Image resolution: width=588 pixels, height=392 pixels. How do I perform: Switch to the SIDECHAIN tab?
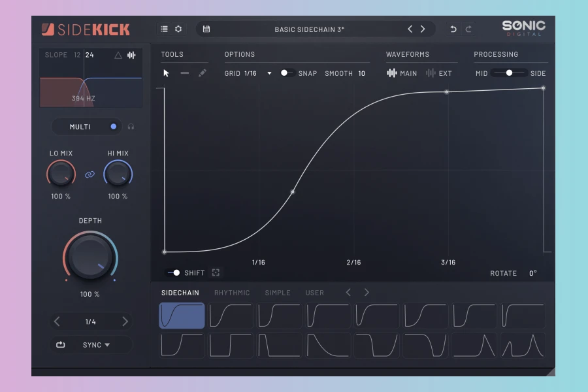point(180,293)
